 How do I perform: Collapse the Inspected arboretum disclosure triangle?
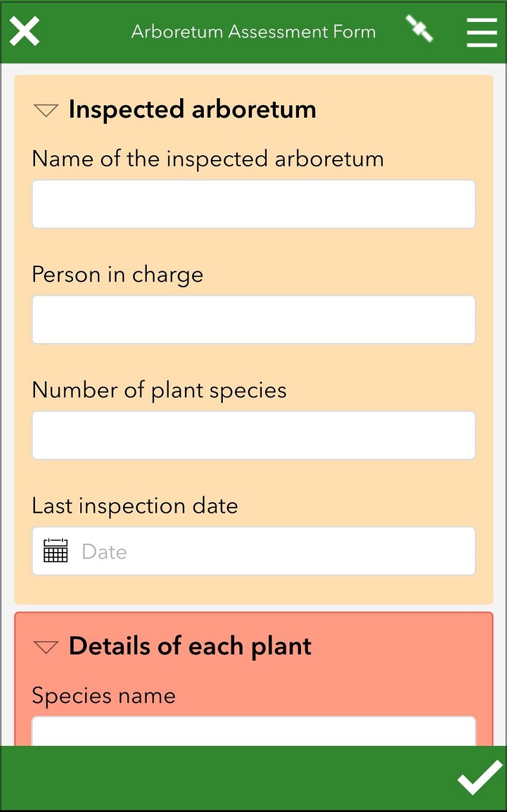pos(45,111)
